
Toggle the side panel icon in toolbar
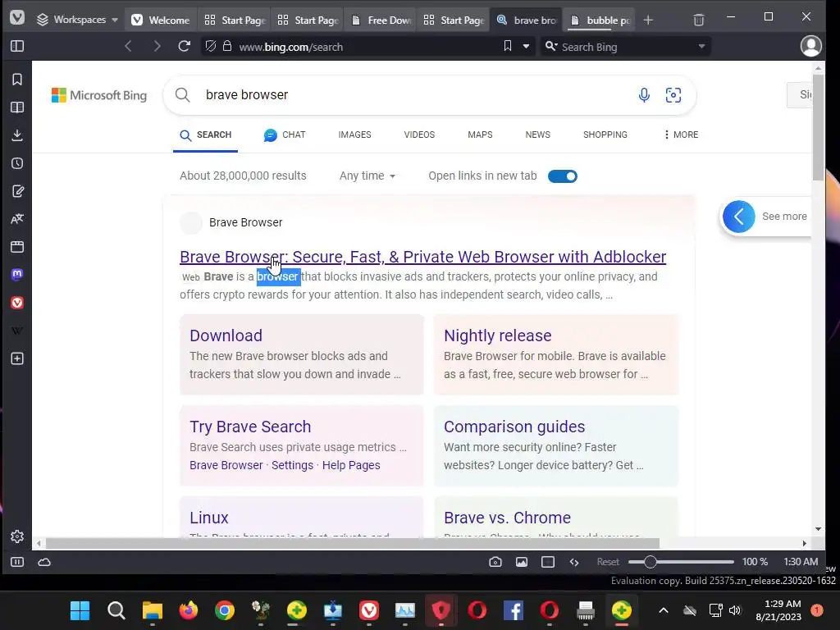coord(17,46)
